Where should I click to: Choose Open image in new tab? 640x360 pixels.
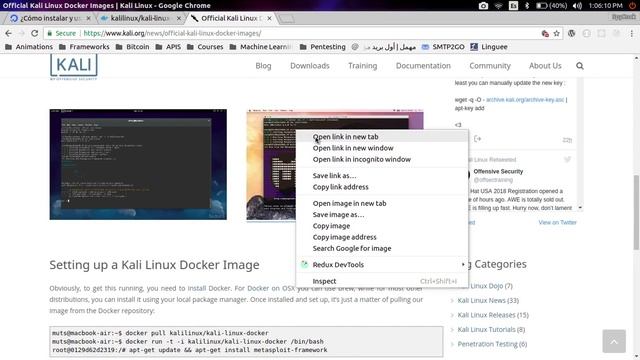click(382, 203)
